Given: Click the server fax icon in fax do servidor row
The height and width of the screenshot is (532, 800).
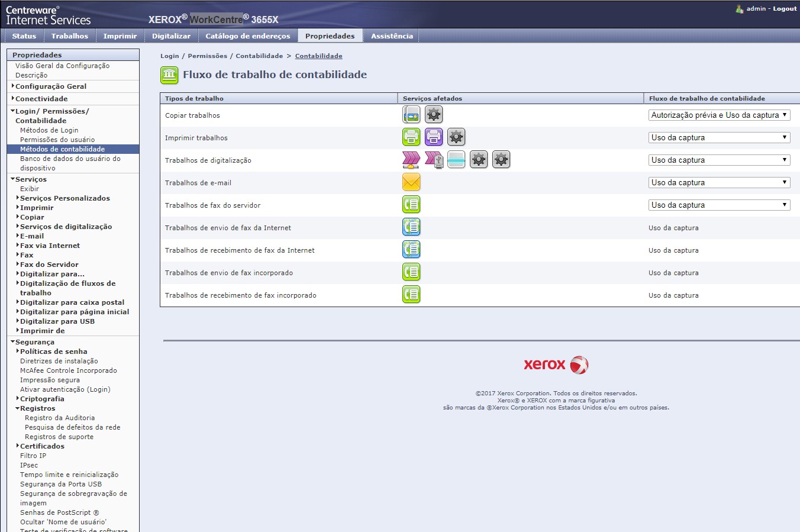Looking at the screenshot, I should click(411, 205).
